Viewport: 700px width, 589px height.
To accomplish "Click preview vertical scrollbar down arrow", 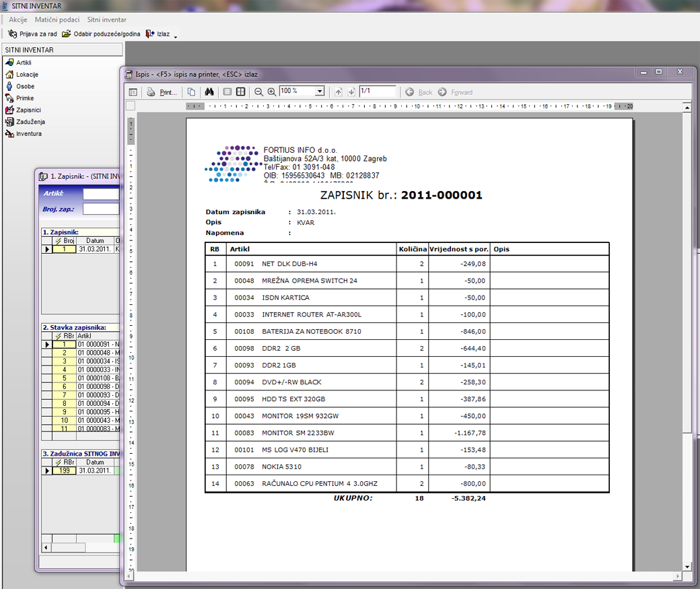I will point(687,567).
